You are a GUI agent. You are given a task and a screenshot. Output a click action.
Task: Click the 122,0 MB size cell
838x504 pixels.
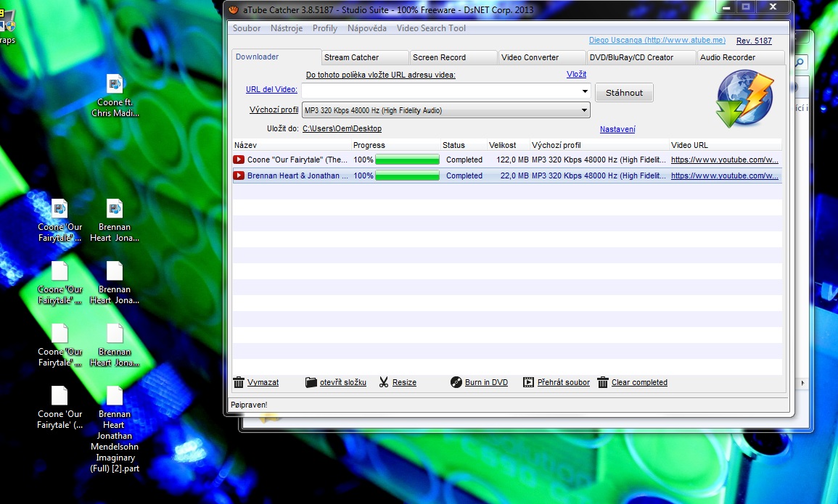click(512, 160)
